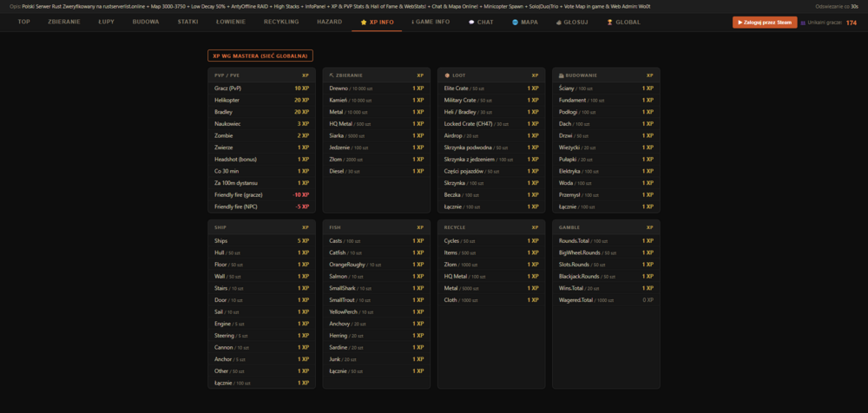This screenshot has height=413, width=868.
Task: Click the players icon next to Unikalni gracze
Action: coord(803,23)
